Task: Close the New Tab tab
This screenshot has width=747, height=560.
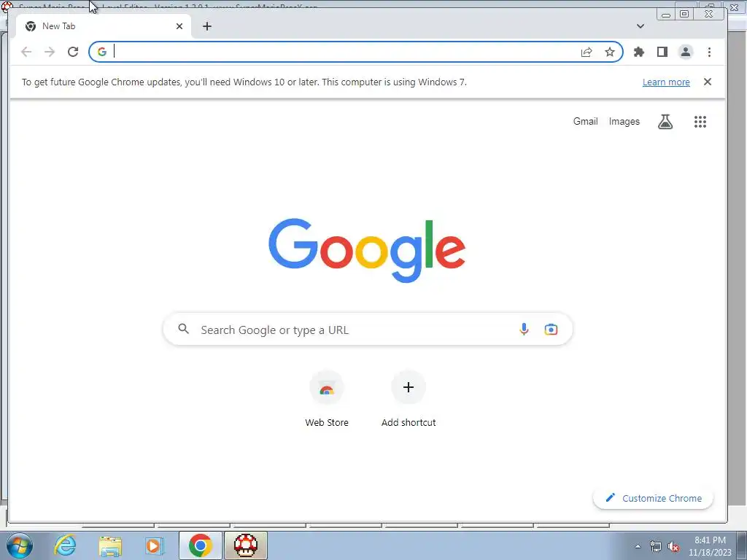Action: [x=179, y=26]
